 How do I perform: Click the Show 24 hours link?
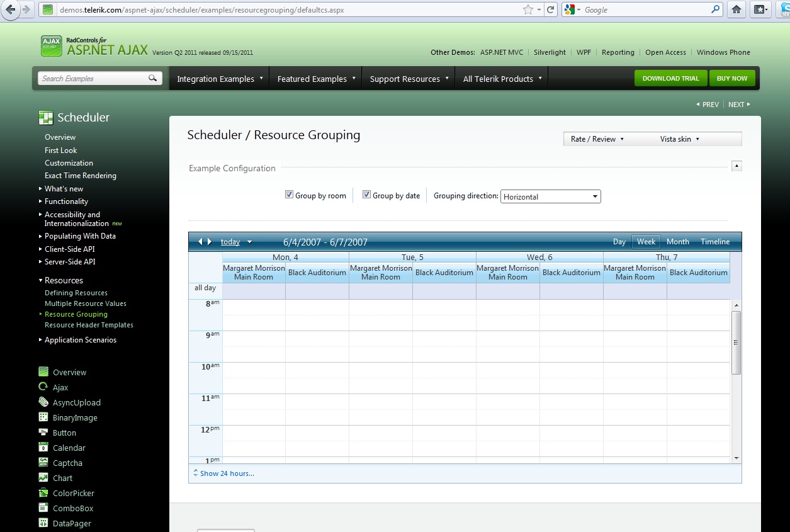point(227,473)
